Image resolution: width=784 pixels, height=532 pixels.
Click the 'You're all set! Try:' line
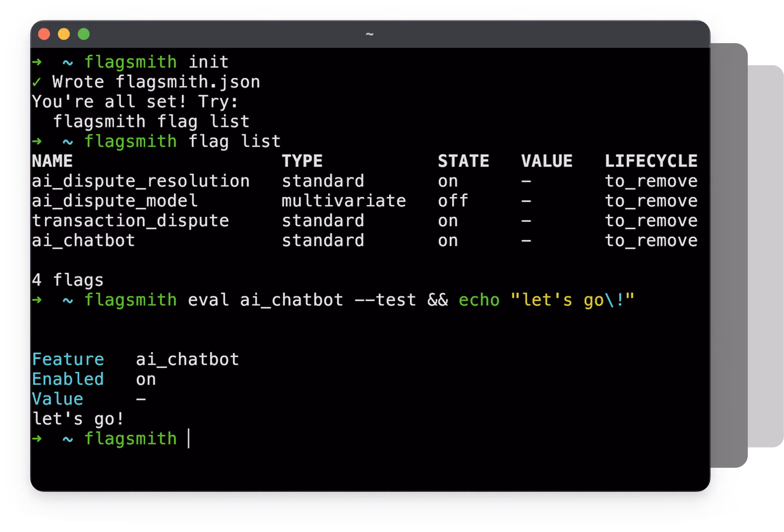pos(135,102)
